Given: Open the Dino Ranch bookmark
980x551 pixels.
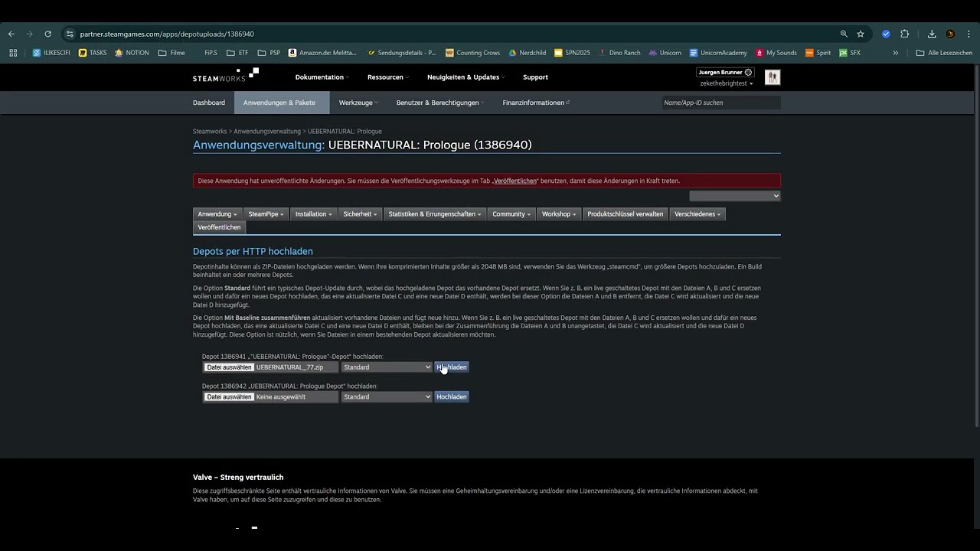Looking at the screenshot, I should coord(619,53).
